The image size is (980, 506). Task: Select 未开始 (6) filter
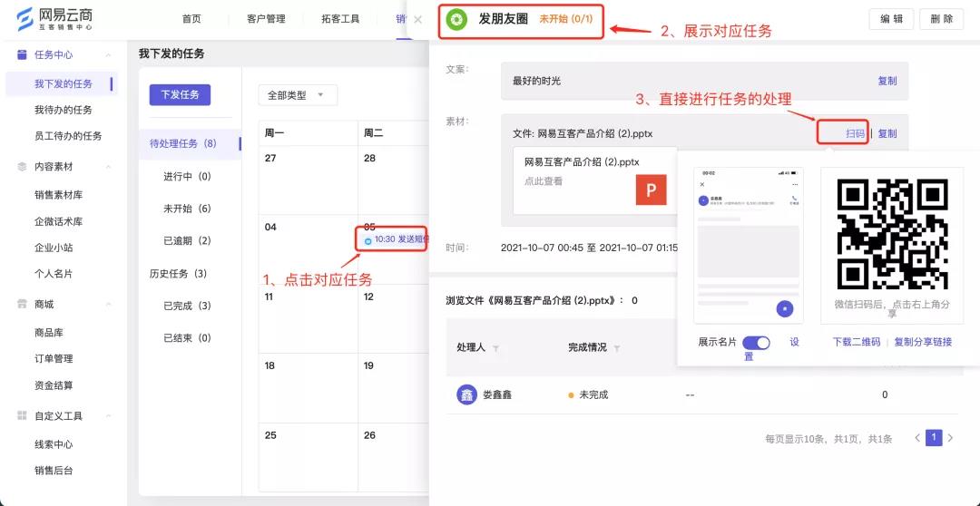click(x=188, y=209)
